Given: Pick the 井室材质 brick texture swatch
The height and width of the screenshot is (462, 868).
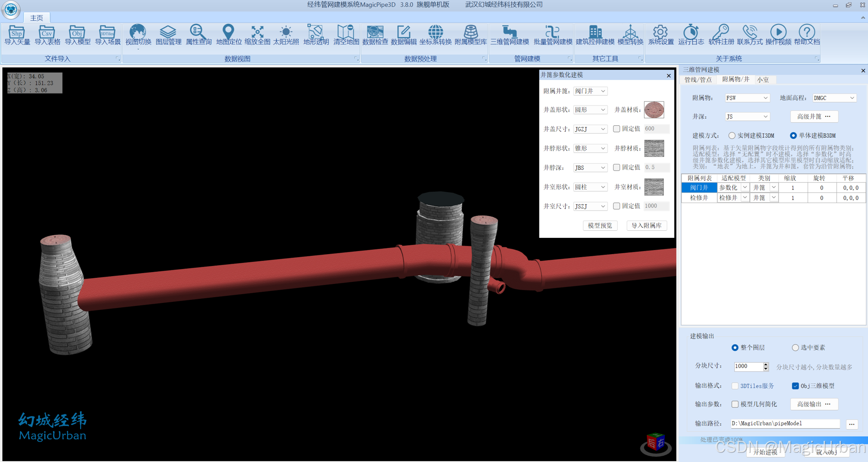Looking at the screenshot, I should [x=654, y=187].
